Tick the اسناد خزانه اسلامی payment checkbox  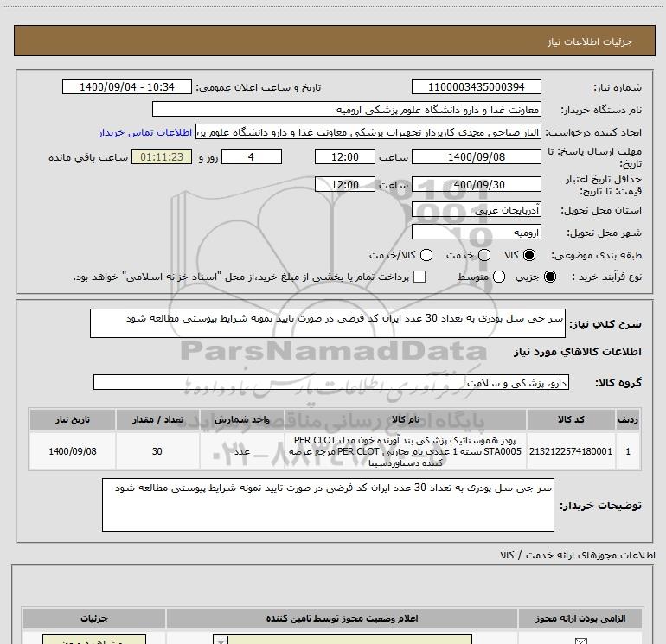419,277
